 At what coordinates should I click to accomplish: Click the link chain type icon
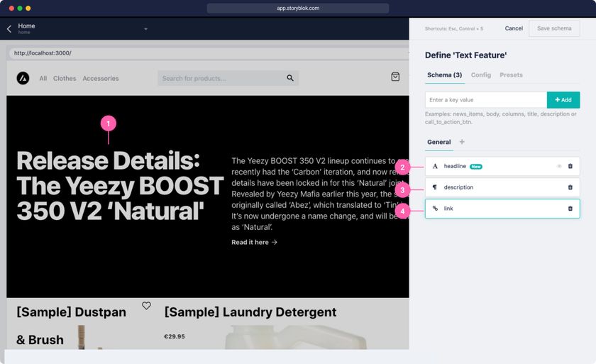(x=435, y=208)
